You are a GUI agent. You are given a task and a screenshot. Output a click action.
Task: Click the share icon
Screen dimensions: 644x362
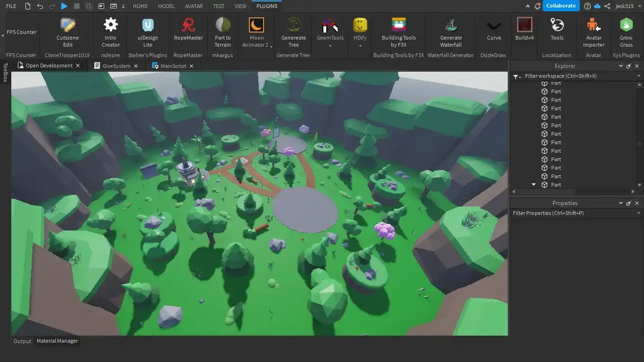coord(607,6)
